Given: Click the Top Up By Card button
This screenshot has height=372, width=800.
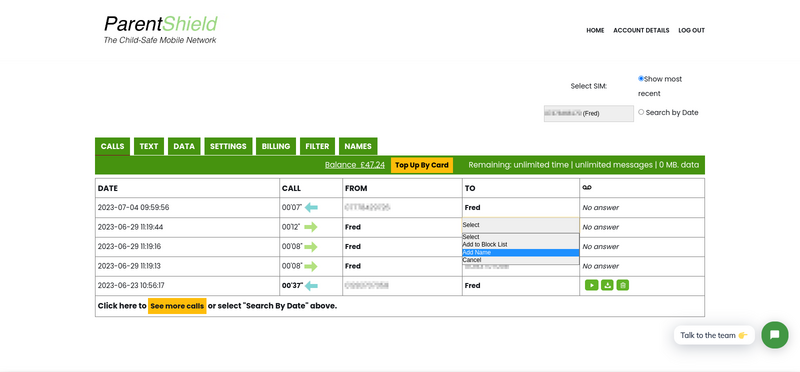Looking at the screenshot, I should 421,165.
